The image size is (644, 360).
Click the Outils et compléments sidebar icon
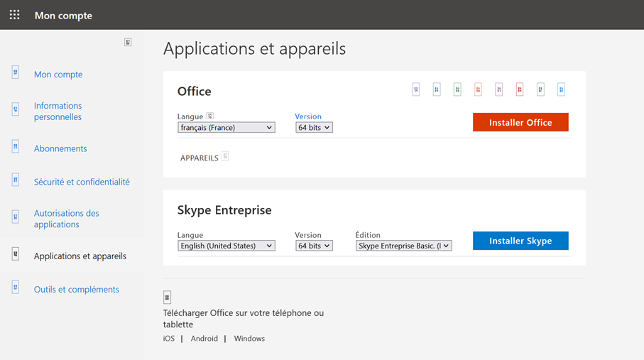(x=15, y=287)
